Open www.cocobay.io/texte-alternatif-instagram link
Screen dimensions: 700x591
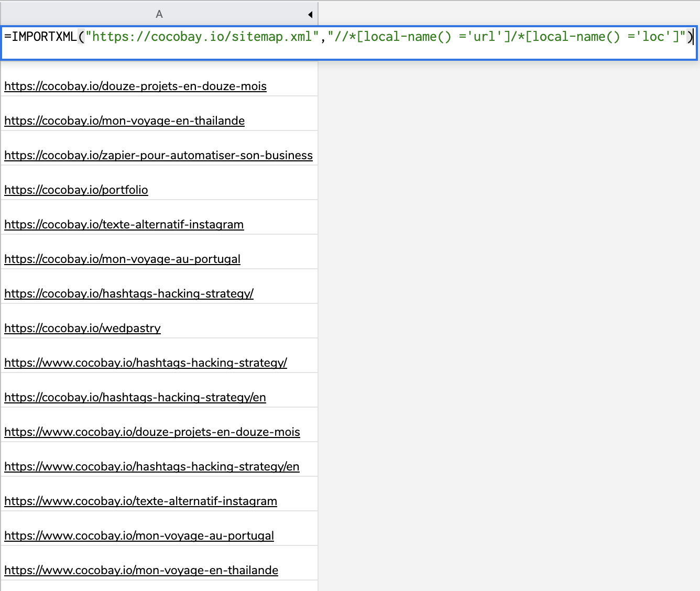[x=140, y=501]
